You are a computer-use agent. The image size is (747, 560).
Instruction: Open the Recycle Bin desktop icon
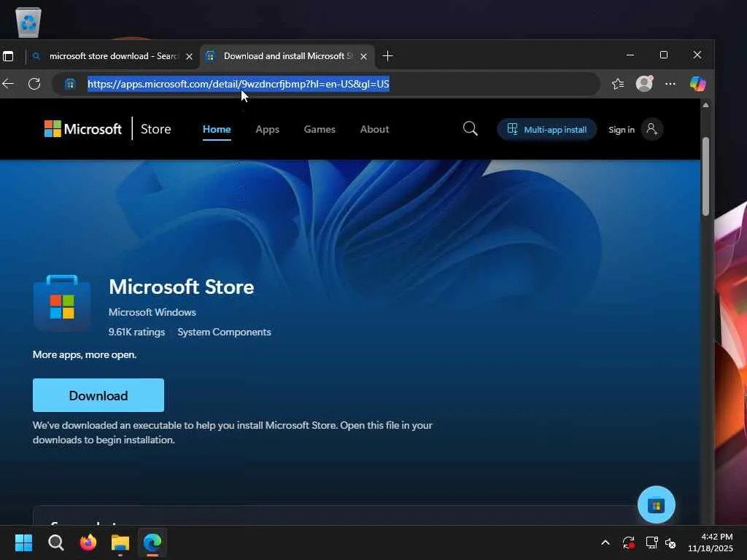tap(28, 23)
